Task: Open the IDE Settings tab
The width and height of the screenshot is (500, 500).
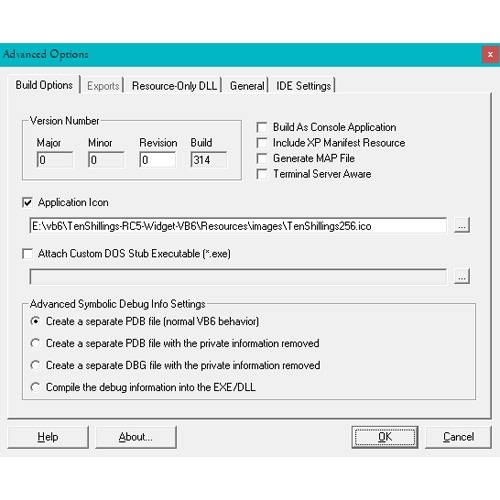Action: [x=303, y=86]
